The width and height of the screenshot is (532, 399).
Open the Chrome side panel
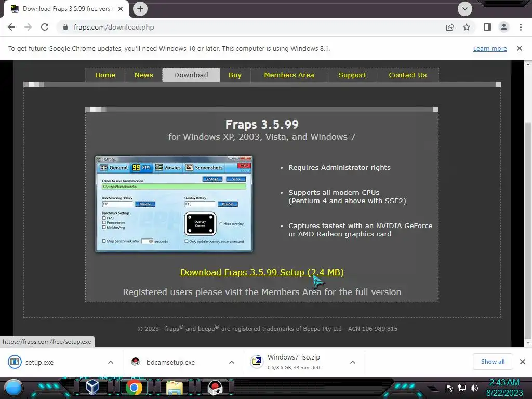487,27
